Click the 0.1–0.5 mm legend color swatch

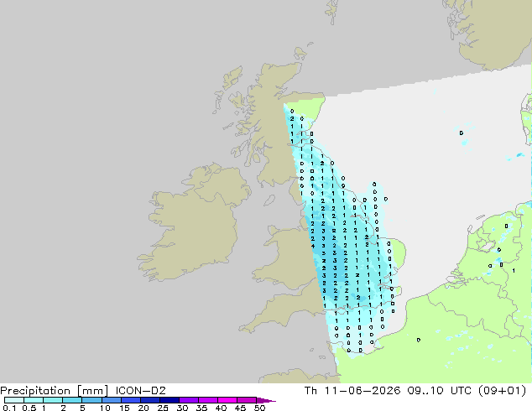(x=14, y=400)
